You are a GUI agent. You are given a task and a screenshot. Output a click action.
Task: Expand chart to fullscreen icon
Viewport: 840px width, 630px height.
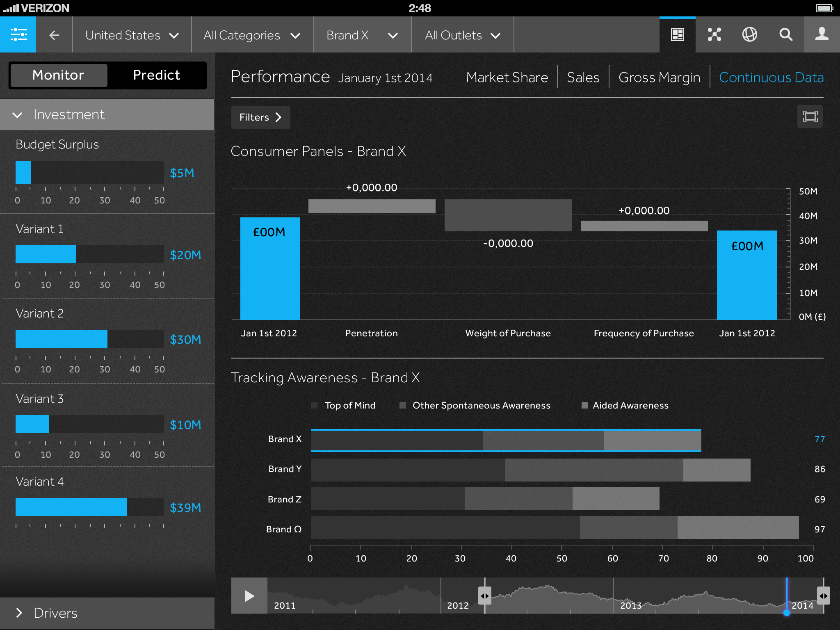click(x=810, y=117)
